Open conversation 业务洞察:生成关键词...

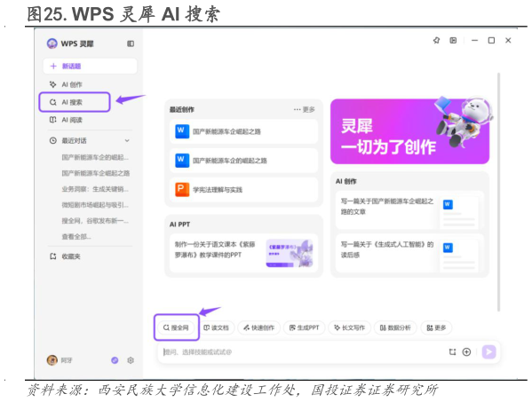[x=95, y=189]
